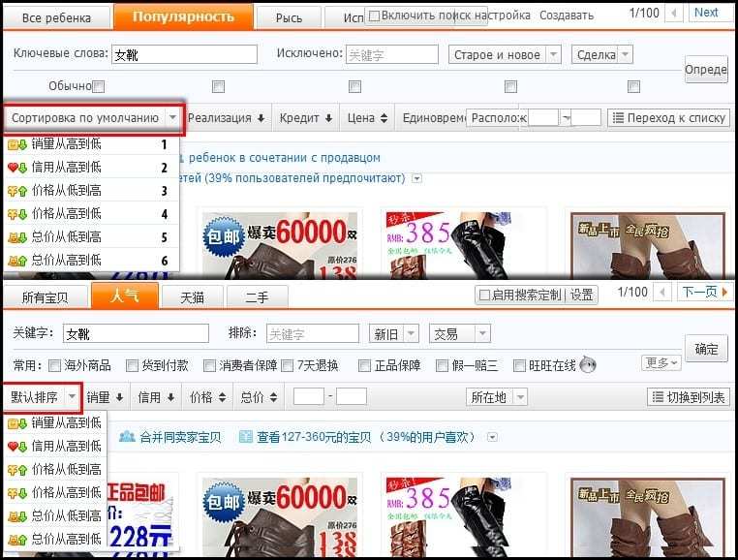Click the Ключевые слова input field

183,55
